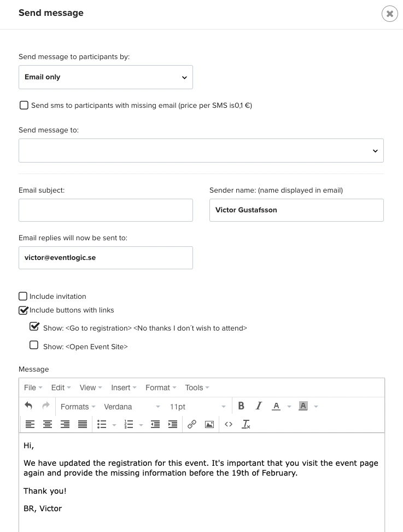Viewport: 403px width, 532px height.
Task: Click the Email subject field
Action: [106, 210]
